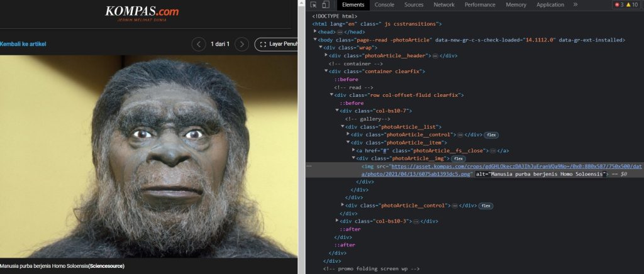Open the Memory tab
The image size is (644, 274).
[516, 5]
